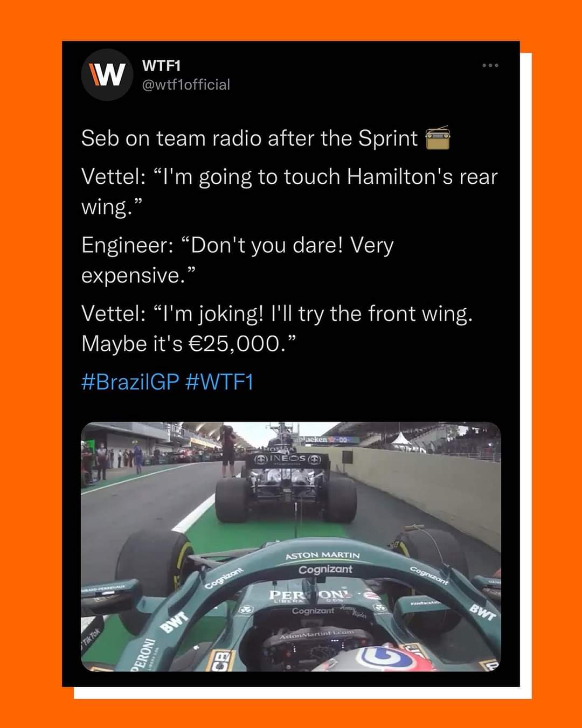Click the €25,000 front wing line
This screenshot has width=582, height=728.
[277, 329]
